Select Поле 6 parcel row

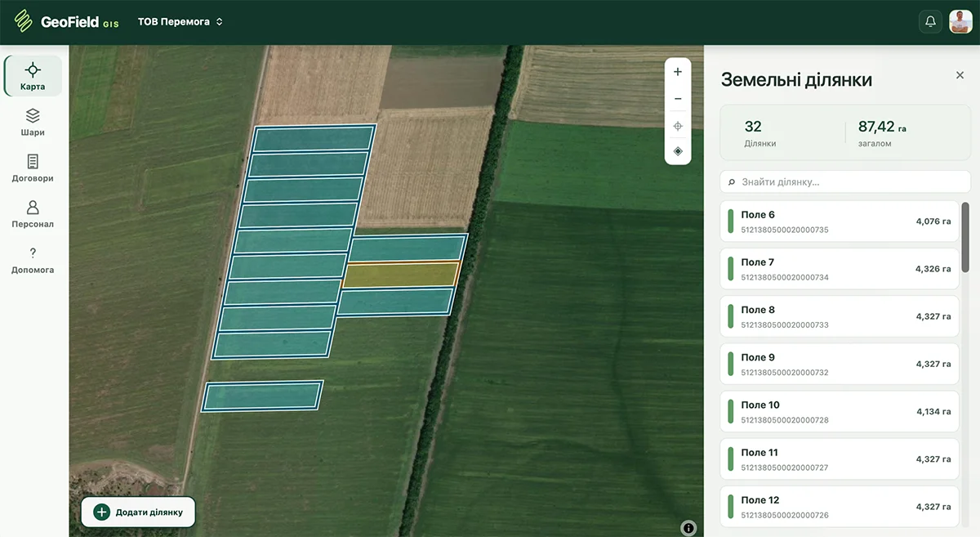click(840, 222)
